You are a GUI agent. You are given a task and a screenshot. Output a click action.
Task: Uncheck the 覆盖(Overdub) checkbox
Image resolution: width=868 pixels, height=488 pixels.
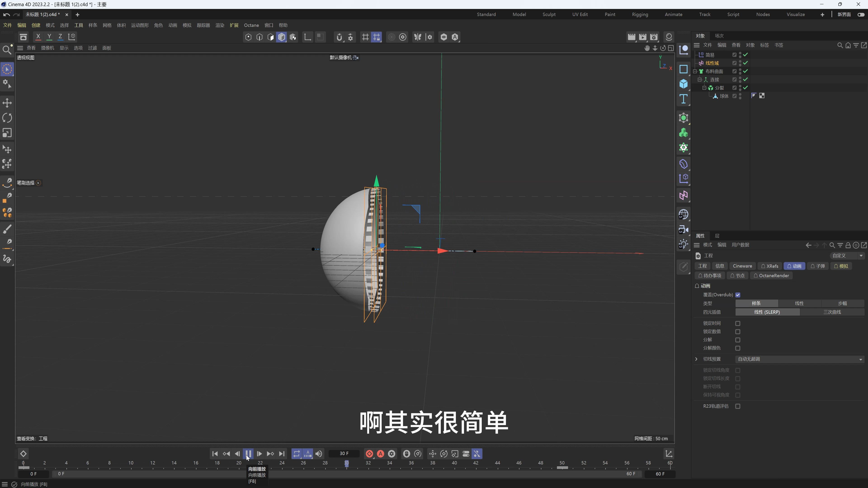[x=738, y=295]
